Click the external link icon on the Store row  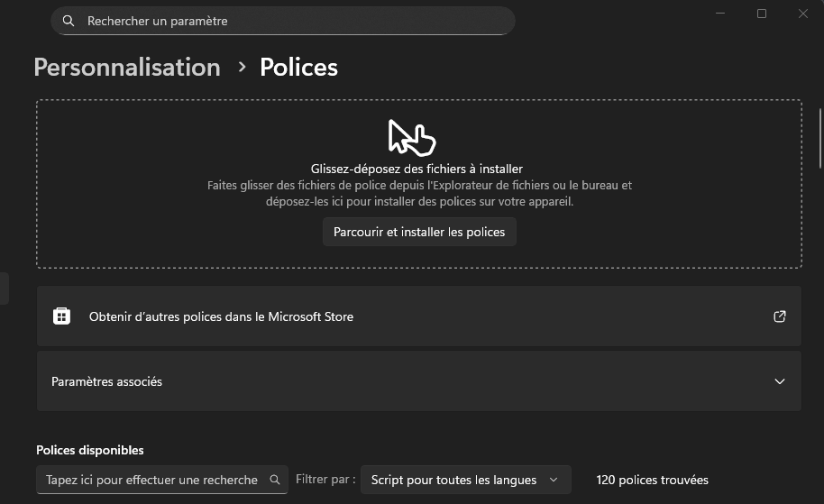tap(780, 316)
